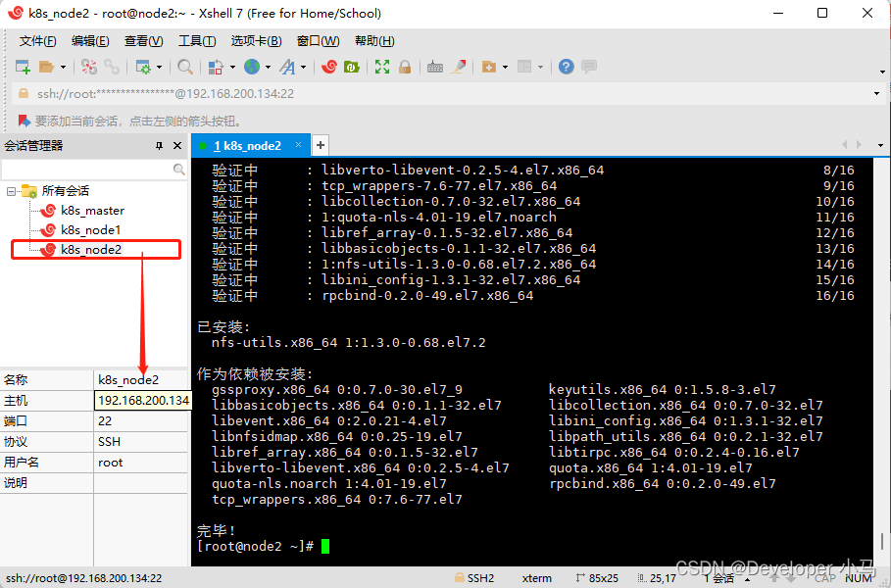Click the tab scroll left arrow
891x588 pixels.
coord(844,145)
